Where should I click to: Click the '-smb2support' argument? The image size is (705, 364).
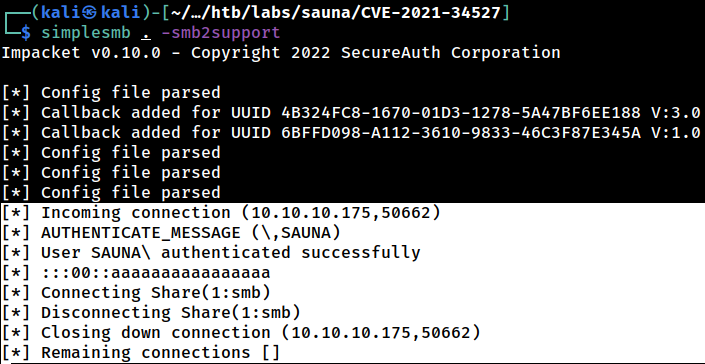221,32
